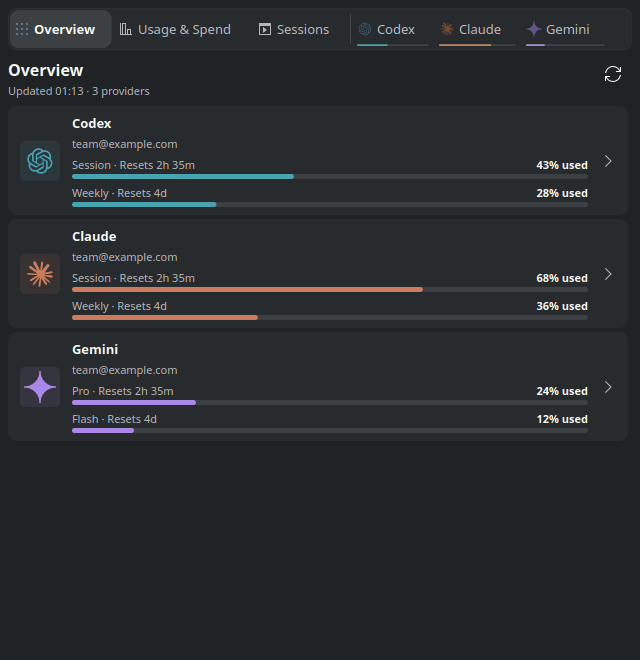Click the large Claude logo in its card
This screenshot has height=660, width=640.
coord(40,274)
